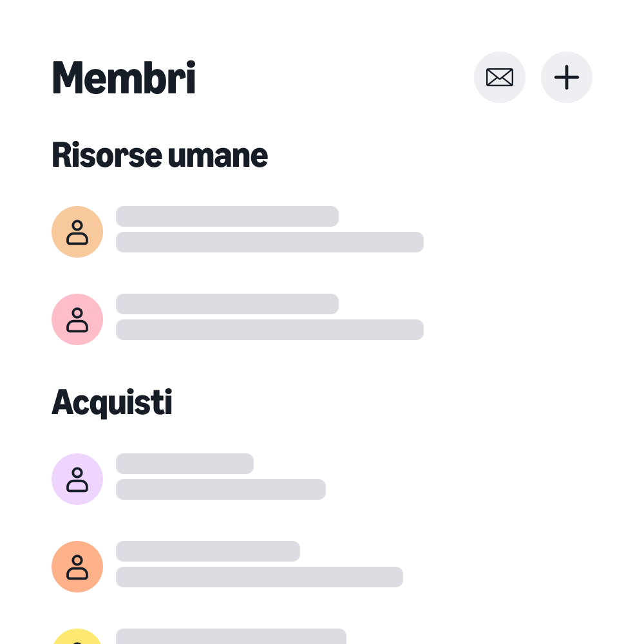
Task: Click the name placeholder of the pink member
Action: 227,304
